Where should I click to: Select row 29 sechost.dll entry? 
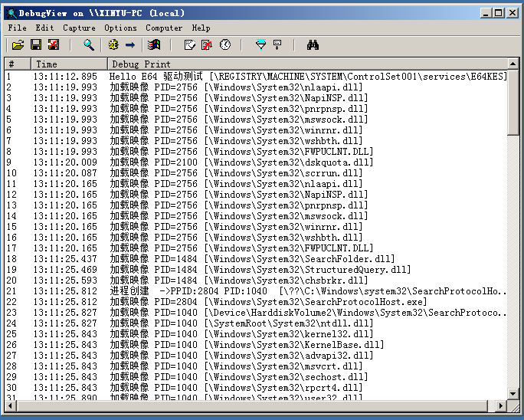[x=256, y=376]
